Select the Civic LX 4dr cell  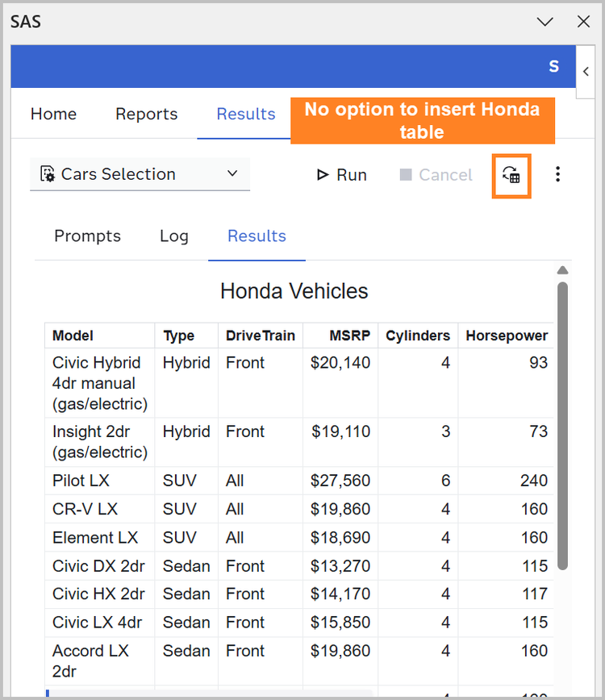click(99, 623)
